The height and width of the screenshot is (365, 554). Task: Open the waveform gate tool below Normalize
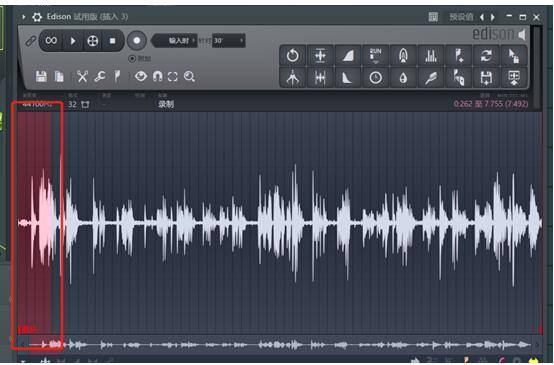320,78
